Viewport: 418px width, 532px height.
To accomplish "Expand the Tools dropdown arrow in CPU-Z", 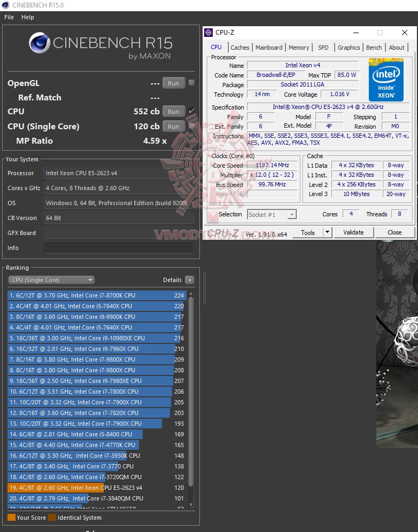I will (x=327, y=232).
